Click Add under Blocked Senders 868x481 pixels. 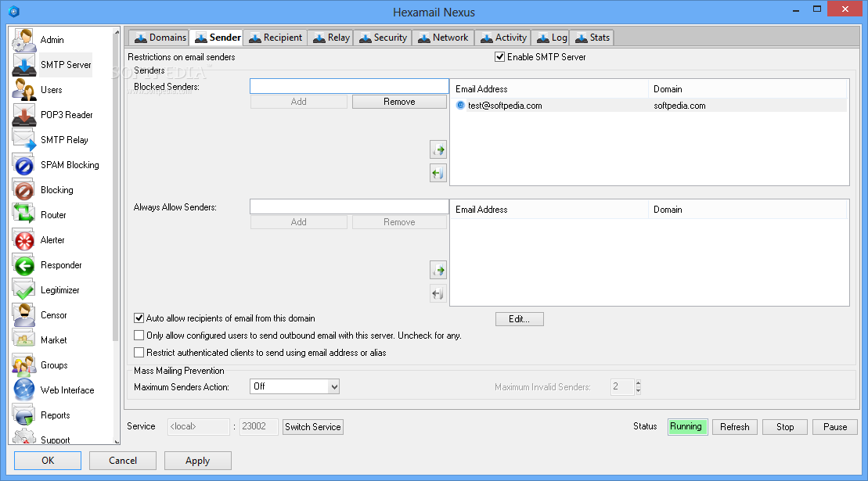tap(298, 102)
